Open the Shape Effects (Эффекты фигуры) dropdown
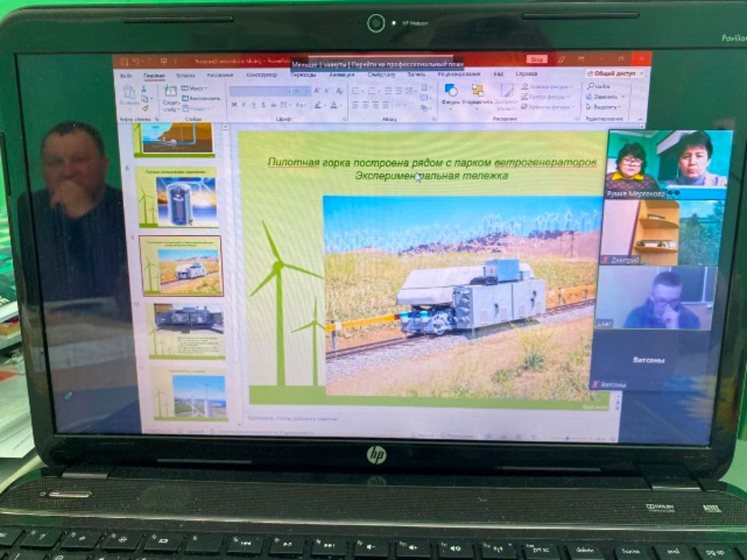 (x=547, y=107)
